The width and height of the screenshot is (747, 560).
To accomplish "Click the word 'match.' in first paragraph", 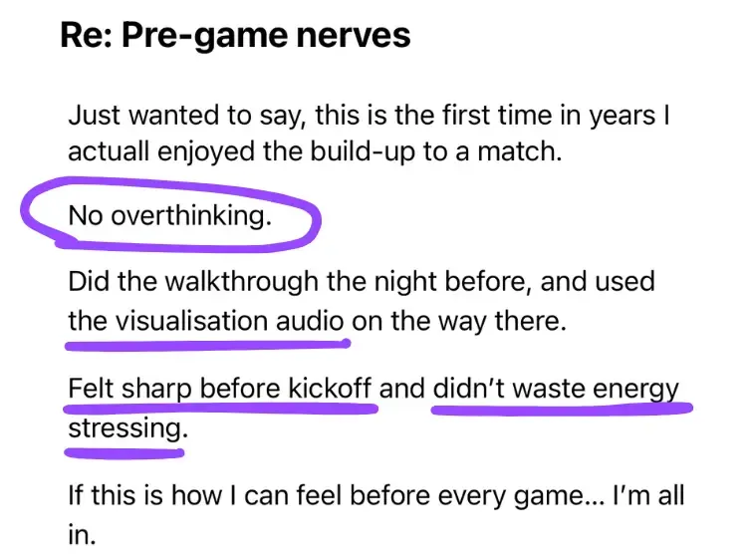I will tap(520, 151).
